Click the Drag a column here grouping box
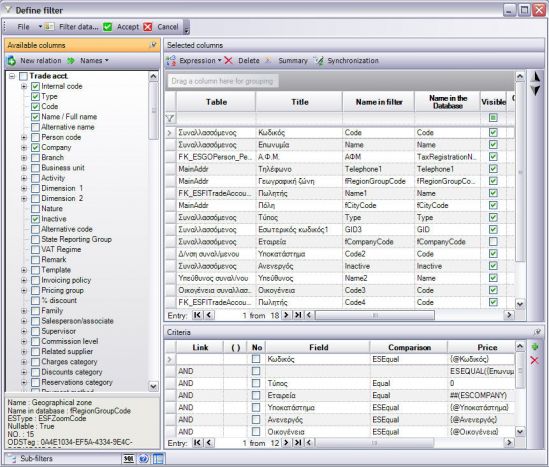Screen dimensions: 549x467 tap(222, 81)
